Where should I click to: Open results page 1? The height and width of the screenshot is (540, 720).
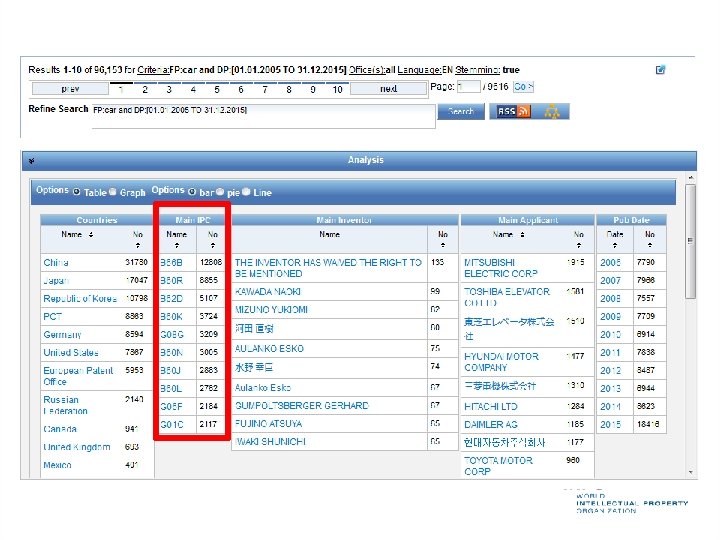click(x=121, y=90)
